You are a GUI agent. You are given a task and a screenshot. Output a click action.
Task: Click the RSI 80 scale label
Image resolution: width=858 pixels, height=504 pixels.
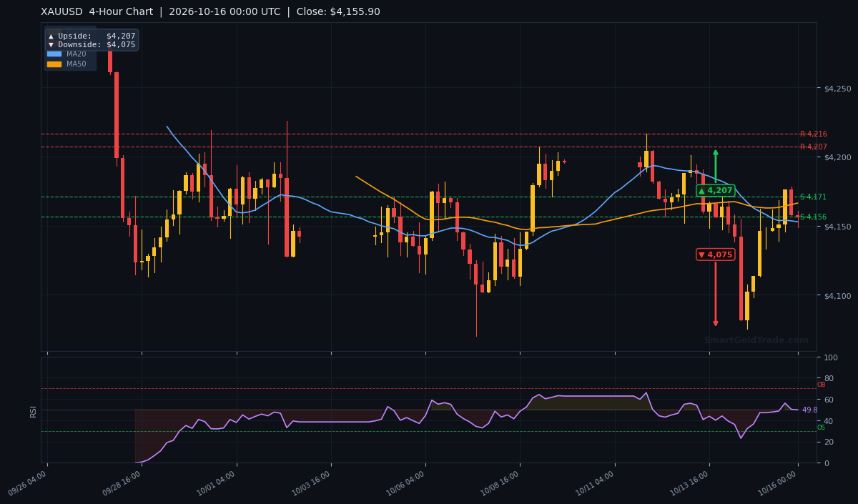tap(829, 378)
